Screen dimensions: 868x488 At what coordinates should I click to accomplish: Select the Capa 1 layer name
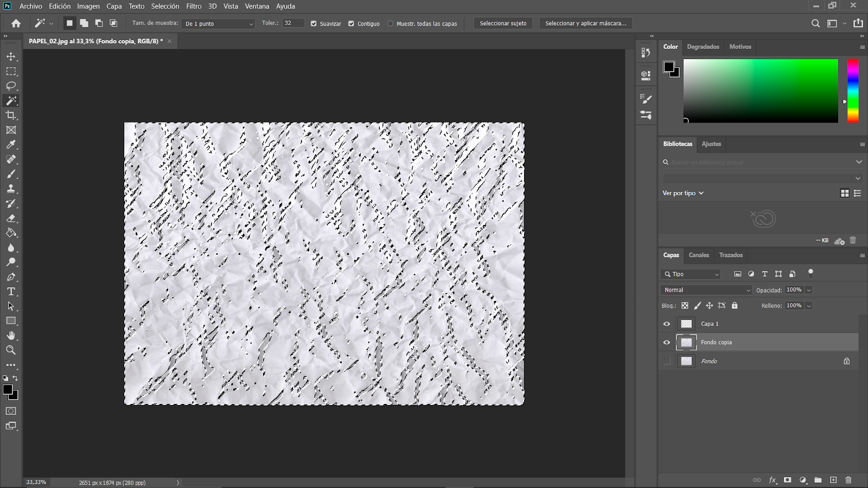click(710, 324)
